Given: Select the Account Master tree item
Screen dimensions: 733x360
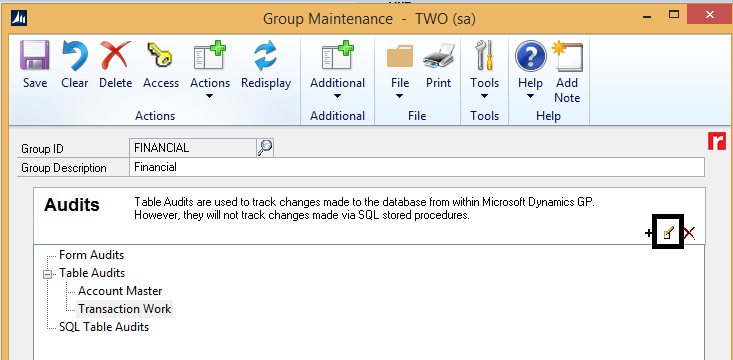Looking at the screenshot, I should (120, 291).
